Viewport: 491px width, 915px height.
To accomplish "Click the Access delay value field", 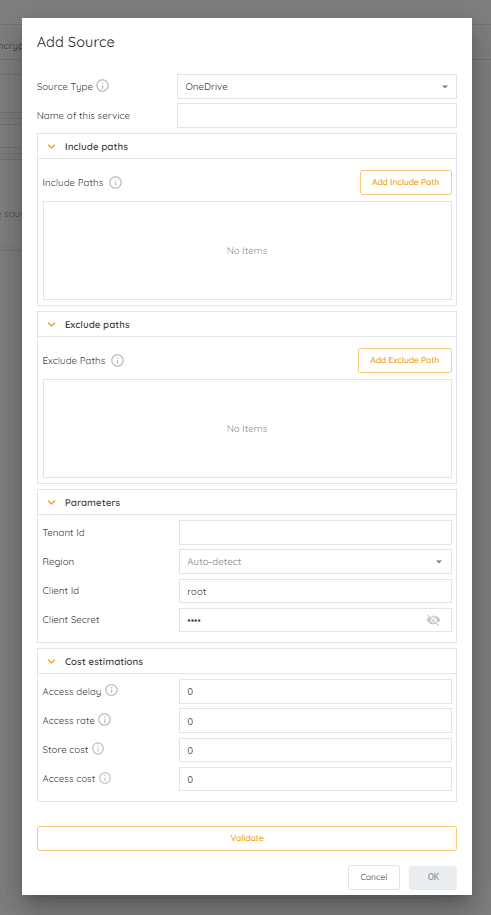I will point(315,692).
